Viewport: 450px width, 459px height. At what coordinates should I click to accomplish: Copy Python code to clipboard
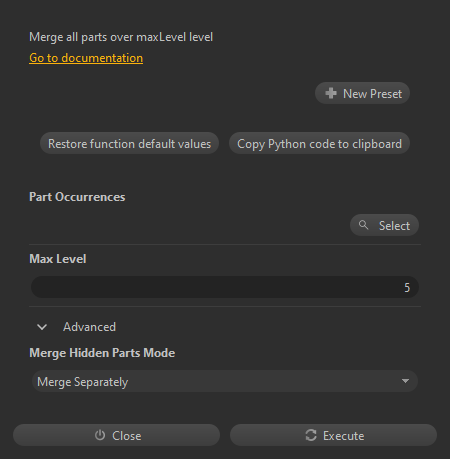tap(319, 143)
